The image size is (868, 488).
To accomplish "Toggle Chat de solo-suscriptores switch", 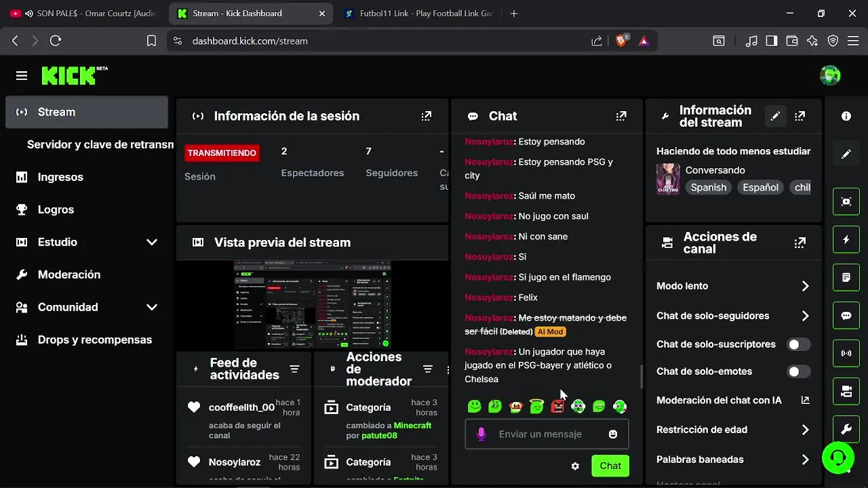I will point(798,344).
